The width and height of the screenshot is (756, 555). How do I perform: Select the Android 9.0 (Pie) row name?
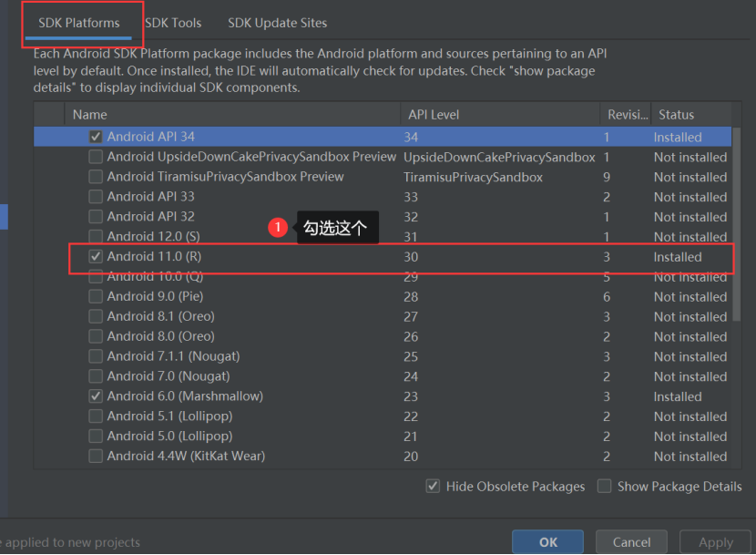pos(155,296)
